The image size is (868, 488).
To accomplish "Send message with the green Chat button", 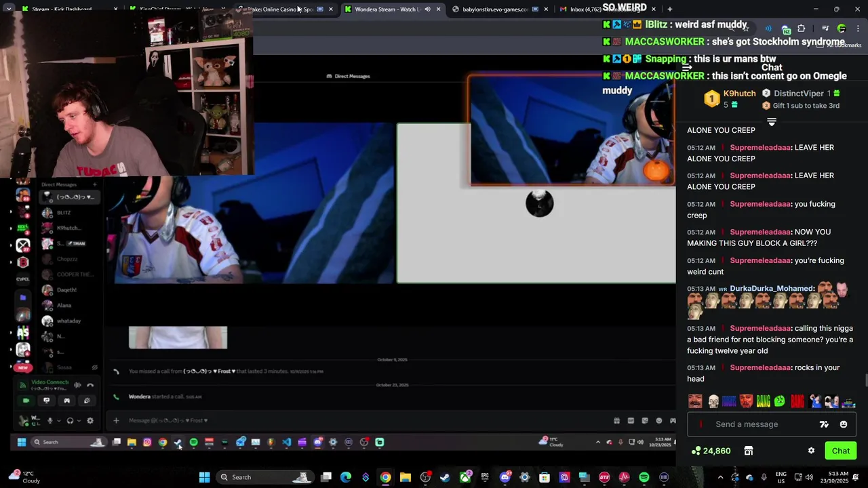I will point(841,451).
